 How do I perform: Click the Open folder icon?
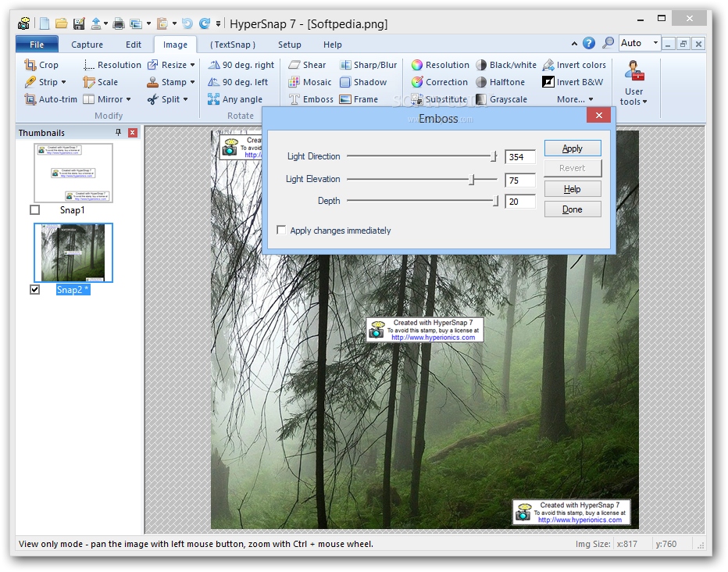tap(61, 23)
